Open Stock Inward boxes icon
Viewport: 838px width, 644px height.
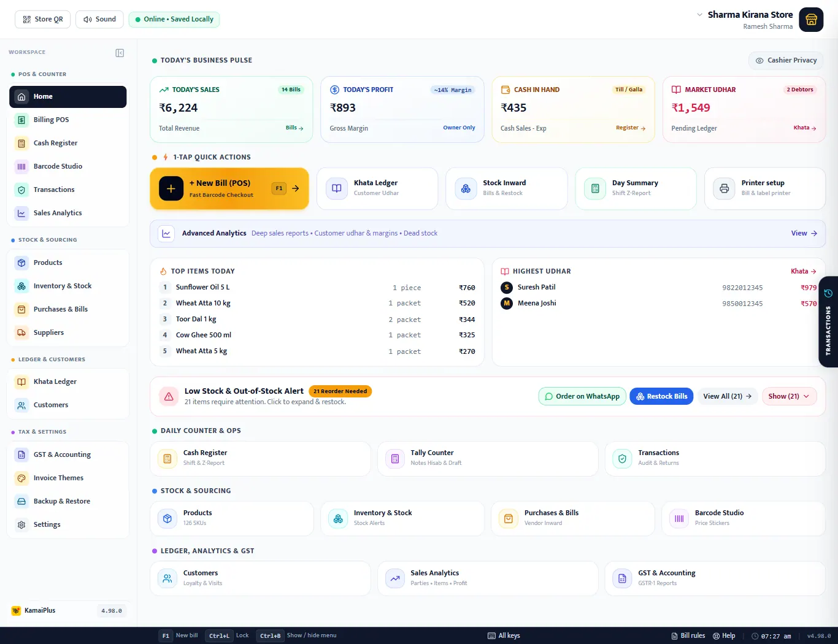click(x=466, y=188)
